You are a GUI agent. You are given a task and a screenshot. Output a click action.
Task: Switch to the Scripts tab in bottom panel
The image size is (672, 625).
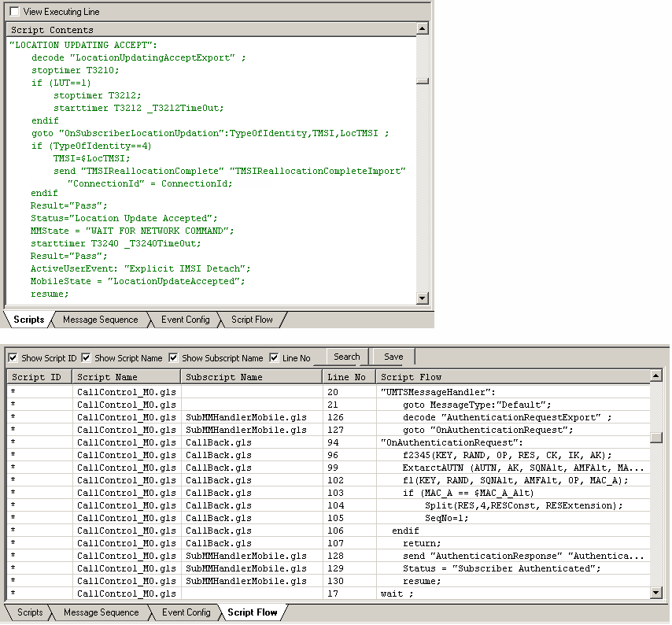click(x=28, y=612)
